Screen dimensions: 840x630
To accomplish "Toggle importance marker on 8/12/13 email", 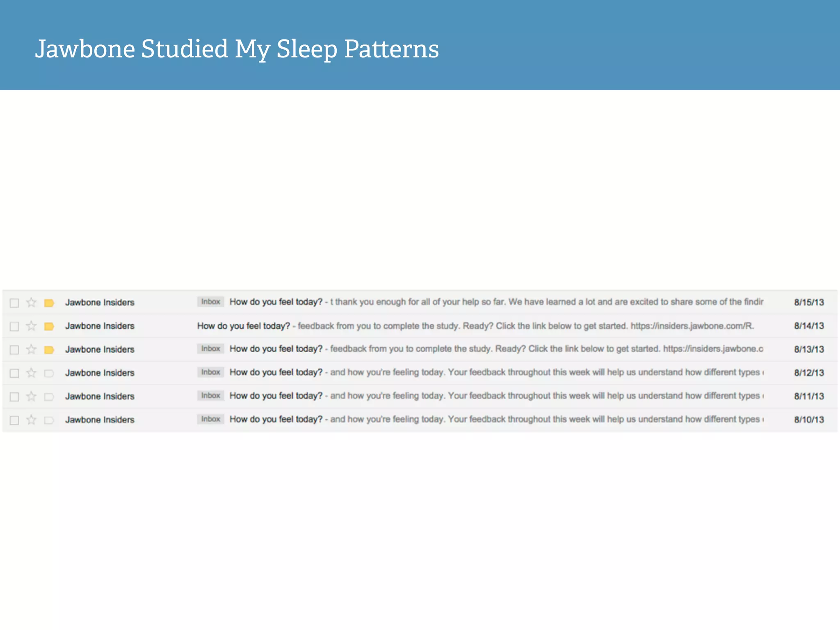I will click(49, 373).
